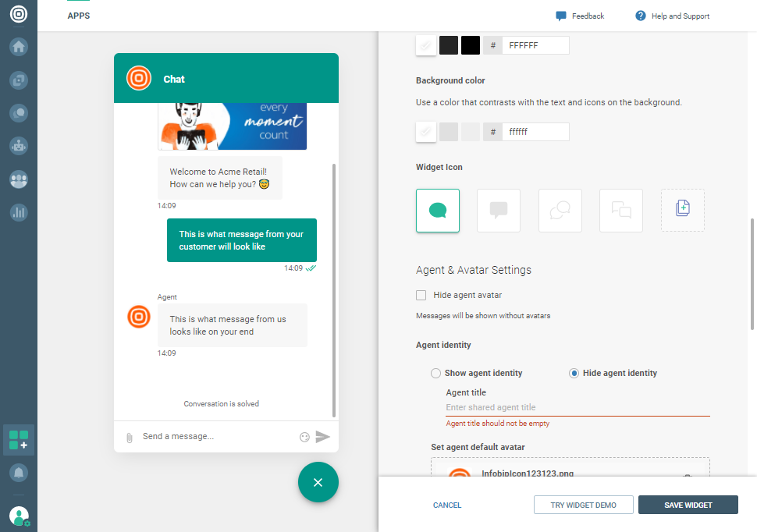Click 'Conversation is solved' text
The width and height of the screenshot is (757, 532).
[221, 403]
